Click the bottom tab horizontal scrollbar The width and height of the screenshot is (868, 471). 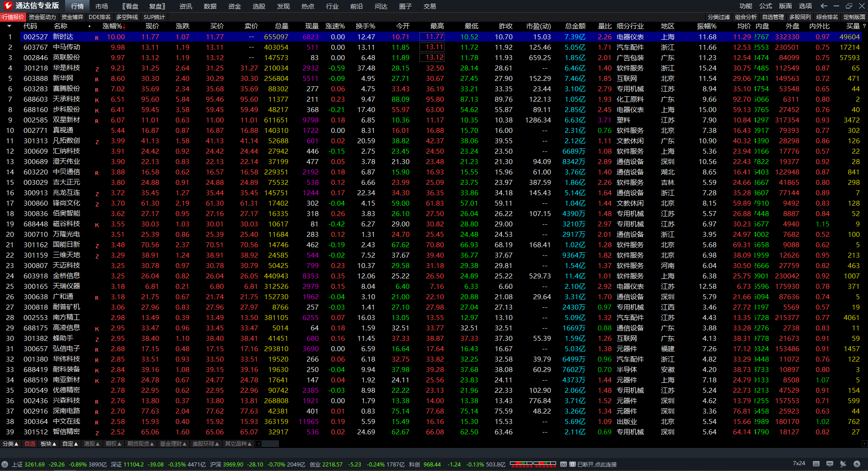coord(270,444)
